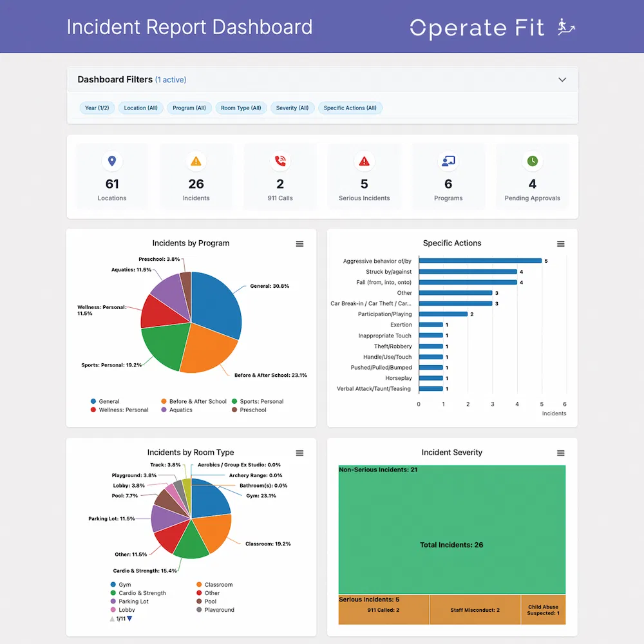Open the Severity (All) filter dropdown
The image size is (644, 644).
292,108
